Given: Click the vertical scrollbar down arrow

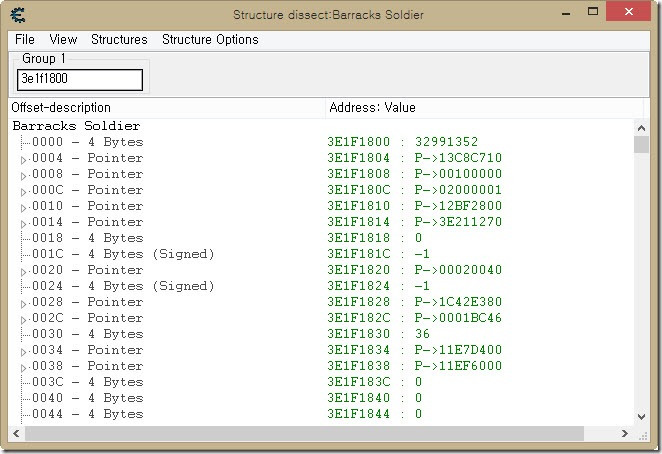Looking at the screenshot, I should 641,417.
